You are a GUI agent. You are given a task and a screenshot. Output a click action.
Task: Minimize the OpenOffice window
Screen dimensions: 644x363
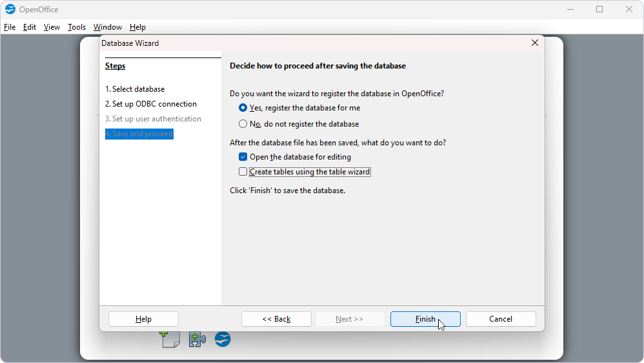(570, 9)
